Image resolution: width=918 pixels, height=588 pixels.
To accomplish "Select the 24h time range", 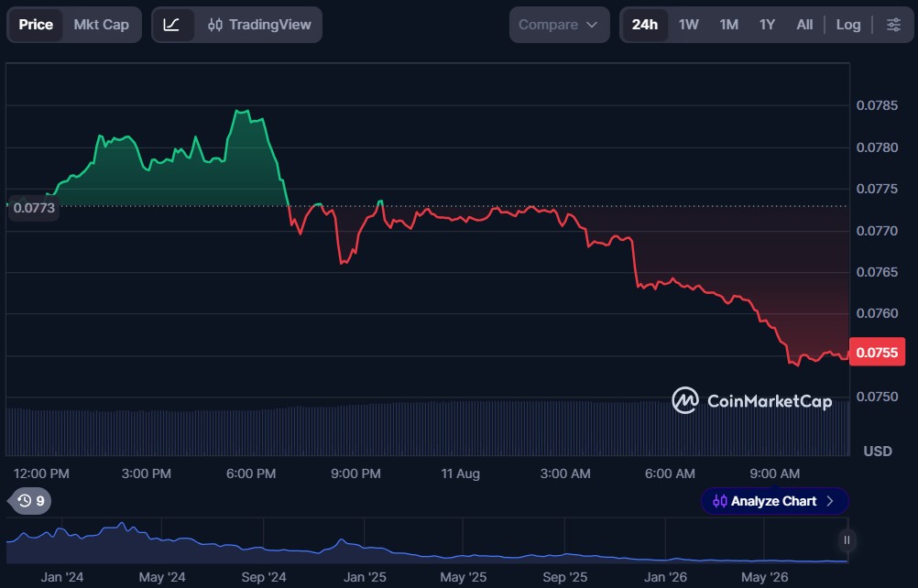I will click(x=645, y=25).
